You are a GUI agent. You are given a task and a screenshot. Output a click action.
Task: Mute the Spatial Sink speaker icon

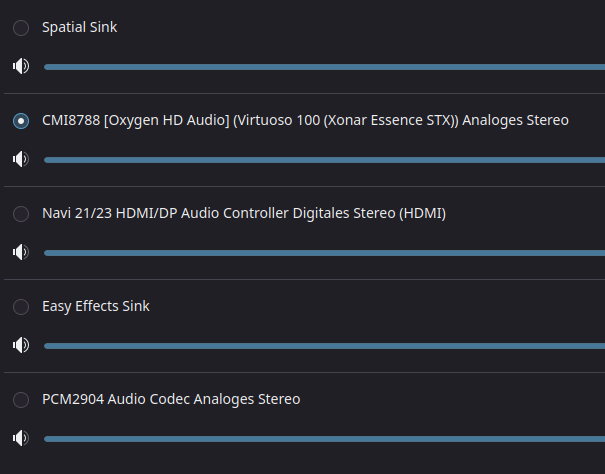point(21,66)
